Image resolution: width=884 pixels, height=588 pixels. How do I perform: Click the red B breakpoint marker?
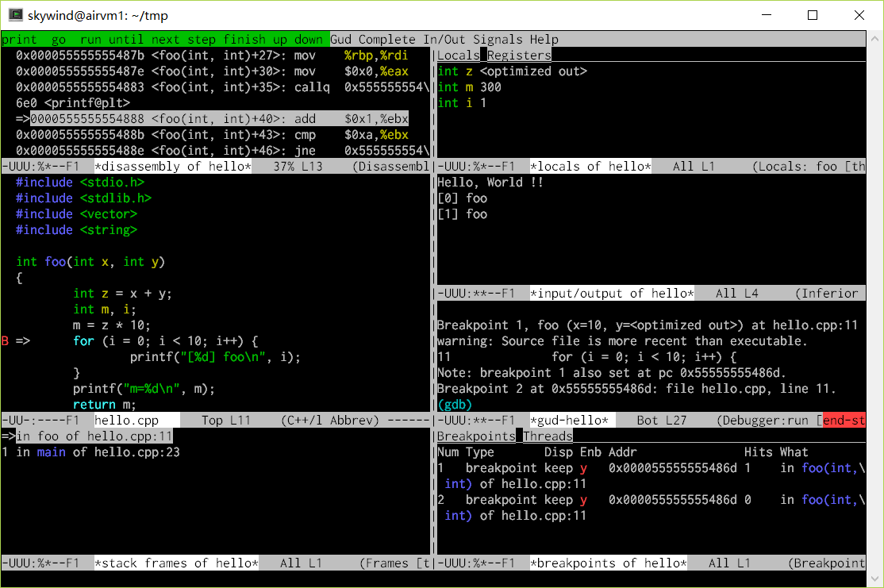click(5, 341)
